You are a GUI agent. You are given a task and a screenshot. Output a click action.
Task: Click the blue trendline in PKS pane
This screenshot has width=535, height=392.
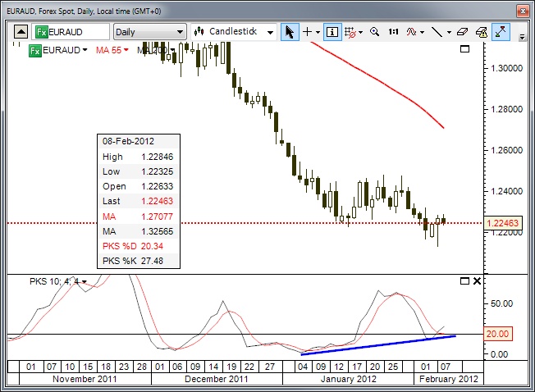pyautogui.click(x=378, y=345)
